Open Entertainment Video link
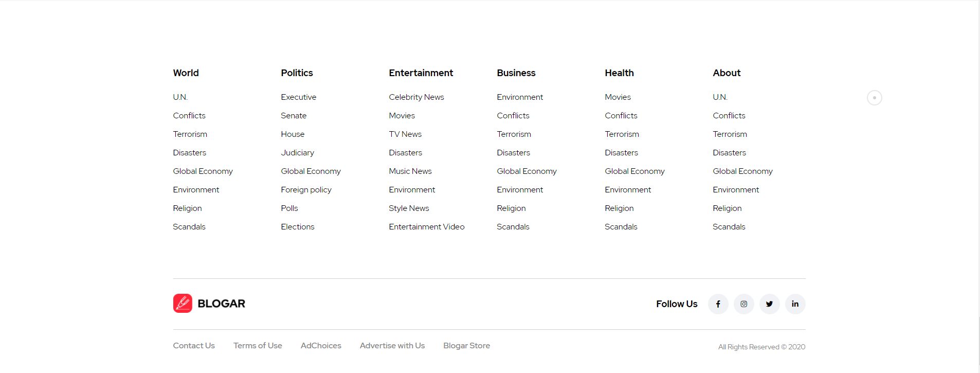Screen dimensions: 980x373 click(x=427, y=227)
